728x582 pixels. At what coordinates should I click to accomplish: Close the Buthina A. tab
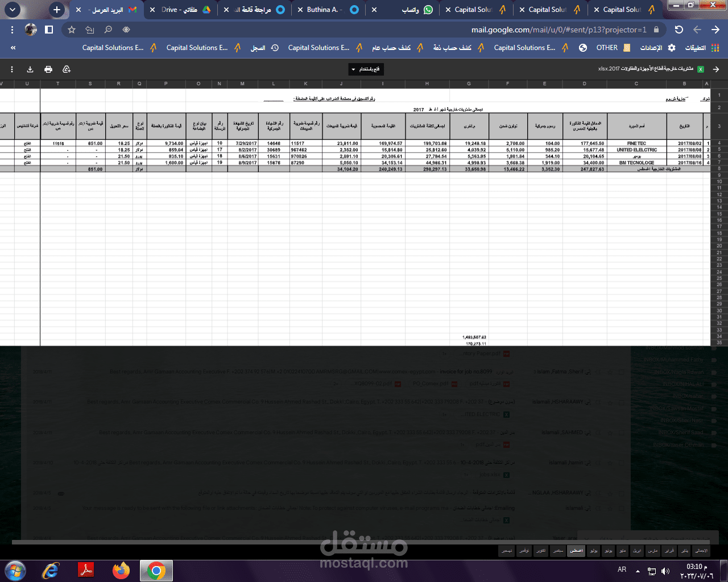point(300,10)
